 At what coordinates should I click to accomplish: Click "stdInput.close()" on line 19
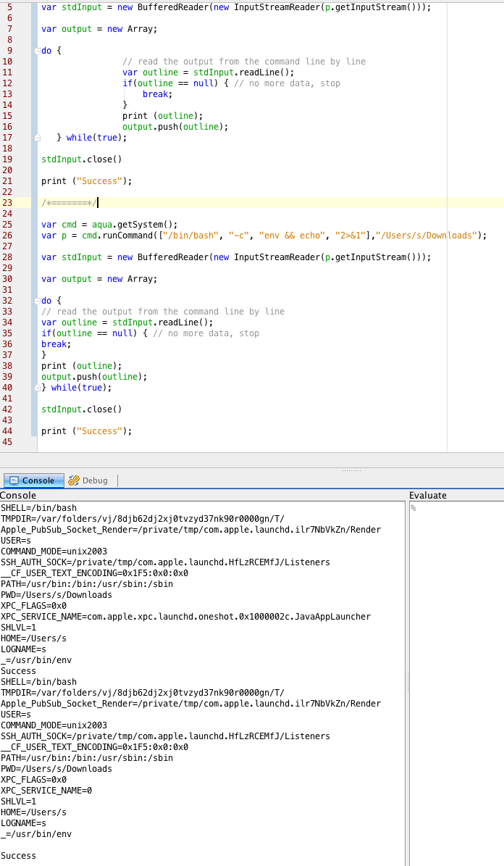pyautogui.click(x=82, y=159)
